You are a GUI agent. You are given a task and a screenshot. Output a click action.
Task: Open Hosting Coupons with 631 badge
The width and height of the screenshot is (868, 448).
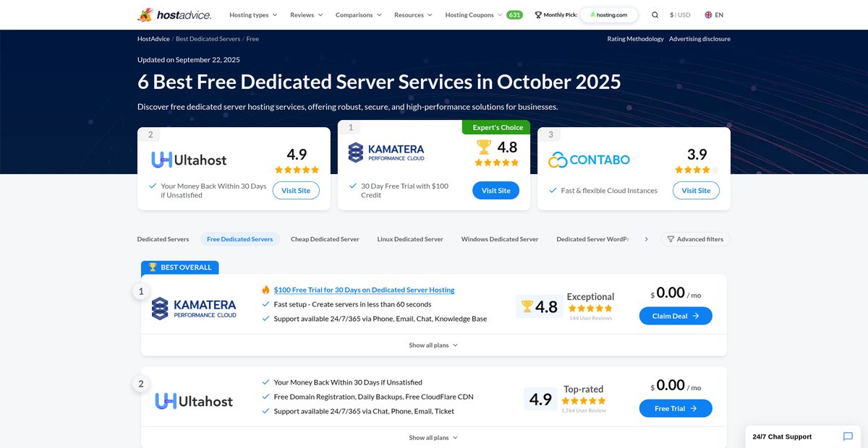pyautogui.click(x=484, y=14)
